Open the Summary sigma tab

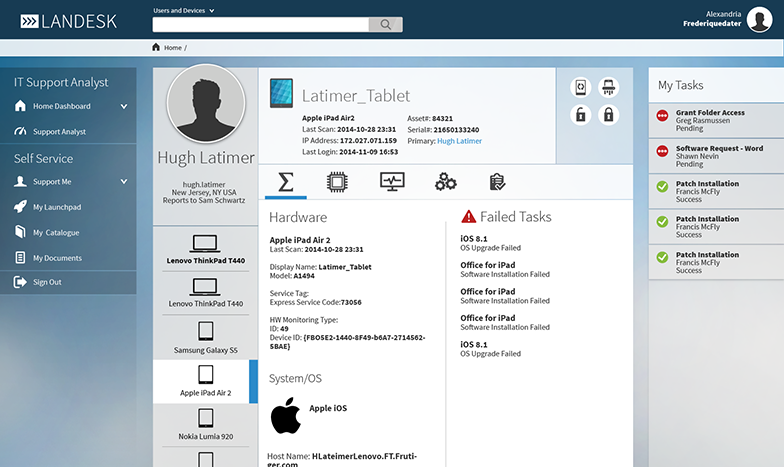[x=286, y=182]
